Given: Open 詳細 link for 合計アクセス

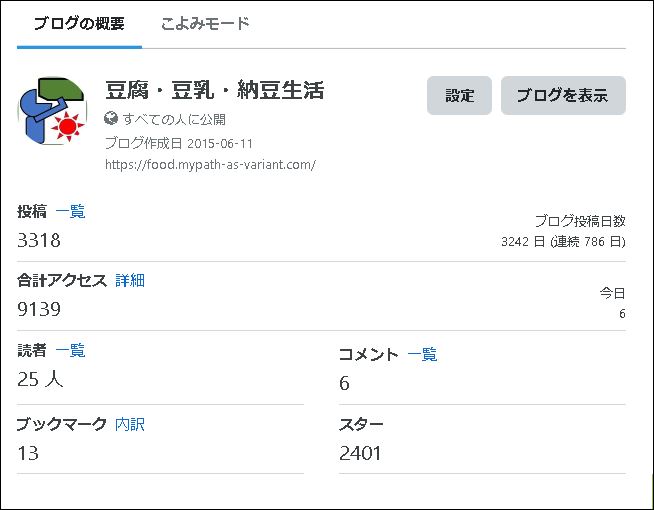Looking at the screenshot, I should [x=130, y=280].
